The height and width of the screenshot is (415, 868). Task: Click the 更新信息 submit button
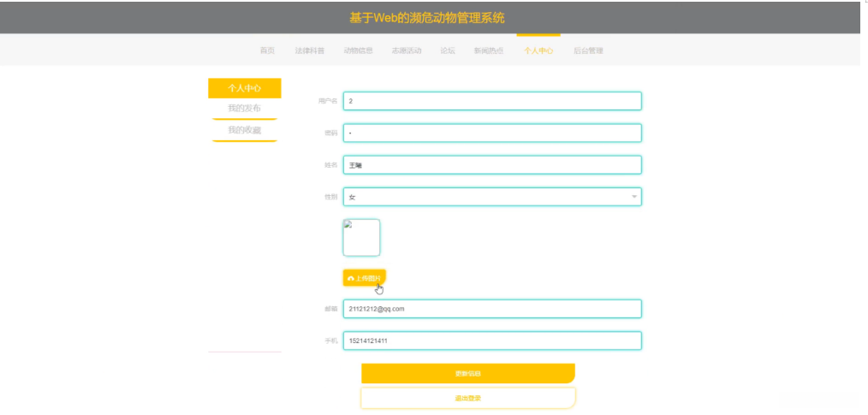(x=467, y=374)
